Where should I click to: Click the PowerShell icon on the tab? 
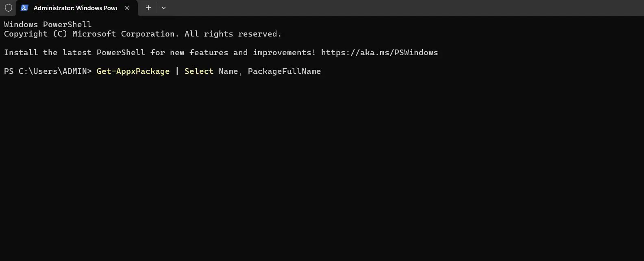click(x=24, y=8)
